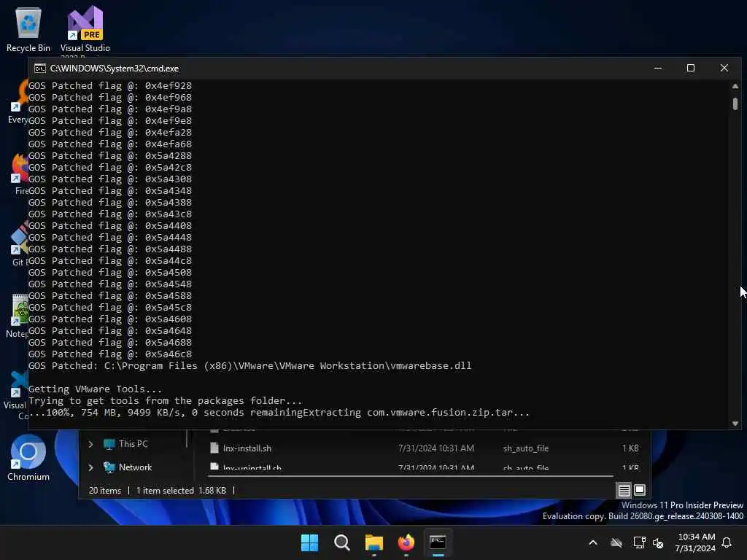The image size is (747, 560).
Task: Click the 'GOS Patched flag @: 0x4ef928' line
Action: click(x=110, y=86)
